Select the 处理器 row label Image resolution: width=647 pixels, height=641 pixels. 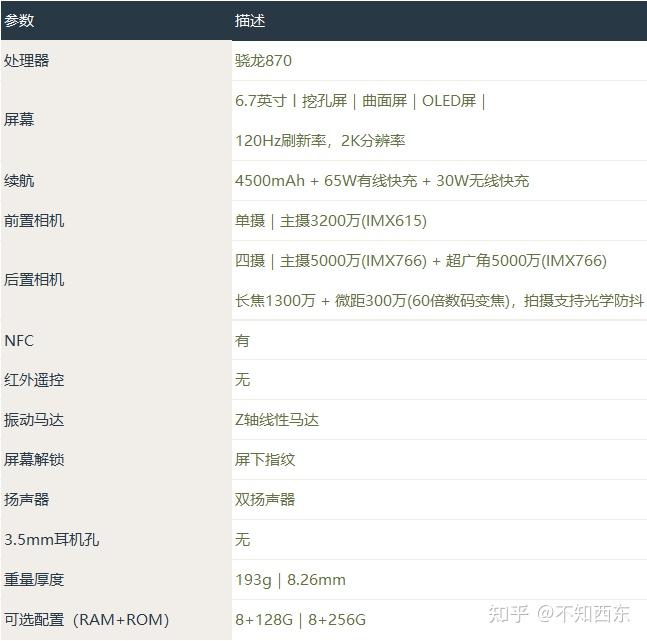[27, 60]
